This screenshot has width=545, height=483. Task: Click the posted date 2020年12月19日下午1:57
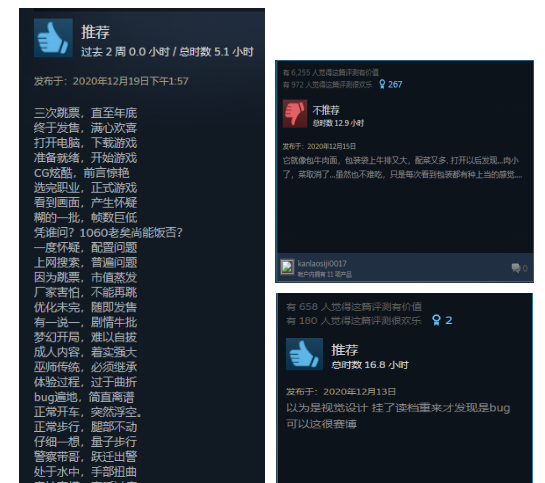pyautogui.click(x=130, y=81)
